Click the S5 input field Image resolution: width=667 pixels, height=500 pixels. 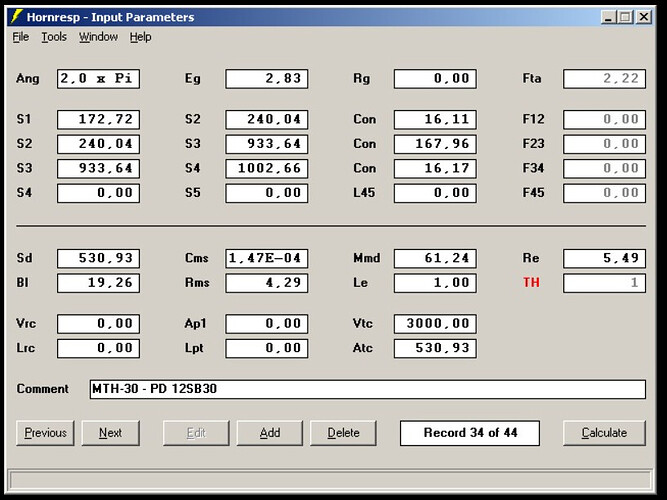[x=267, y=193]
